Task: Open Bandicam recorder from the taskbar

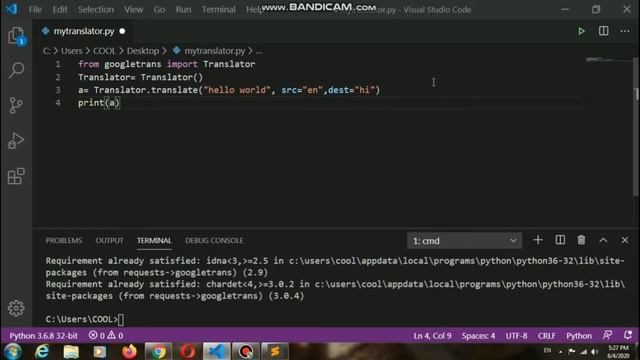Action: [x=246, y=351]
